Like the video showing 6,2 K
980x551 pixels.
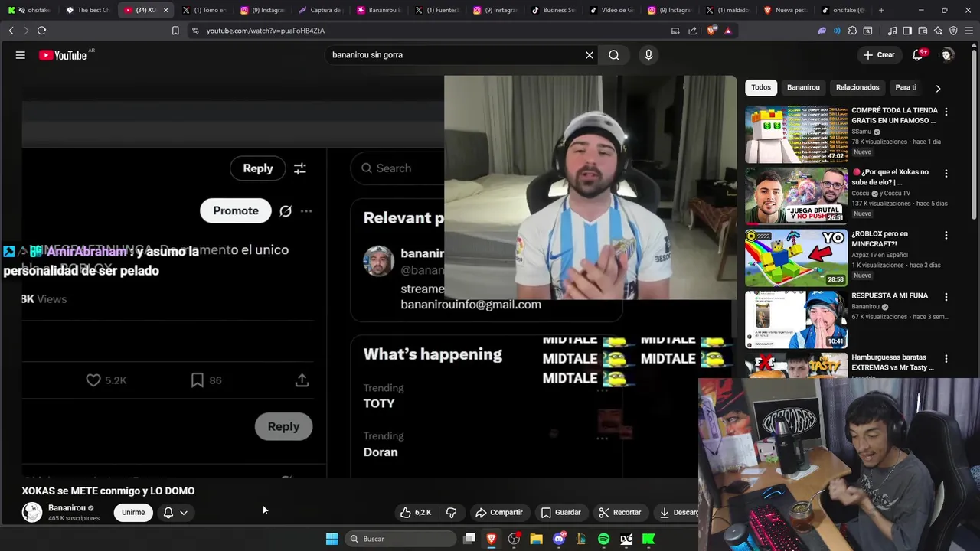[416, 513]
